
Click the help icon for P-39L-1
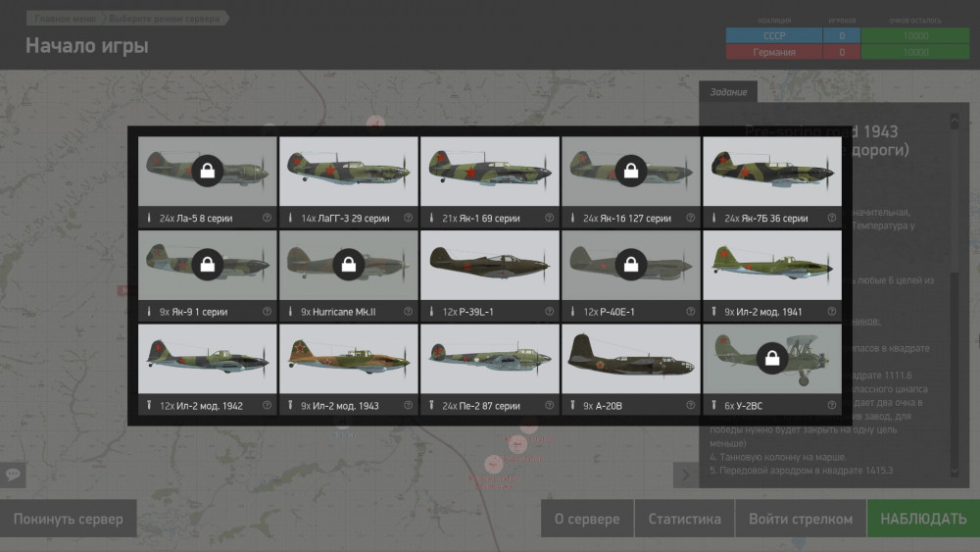(x=549, y=312)
